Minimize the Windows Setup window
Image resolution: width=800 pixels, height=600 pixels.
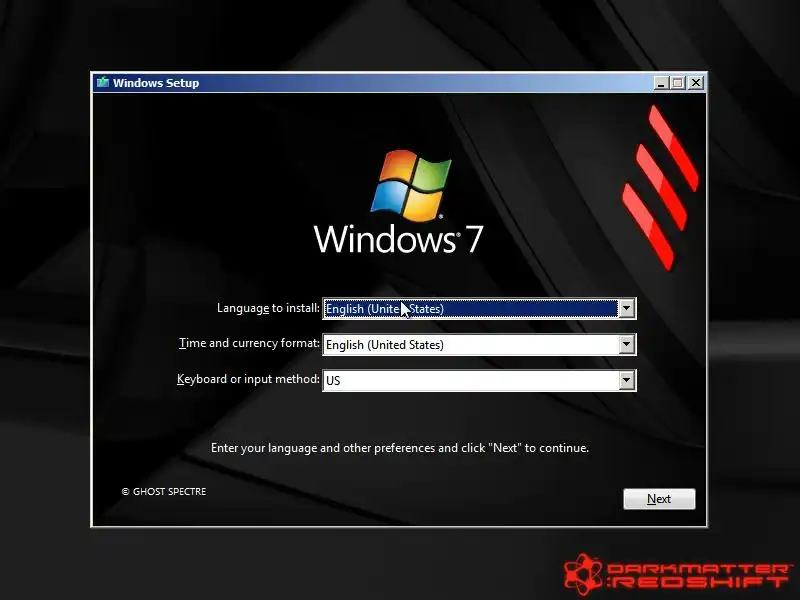coord(661,83)
